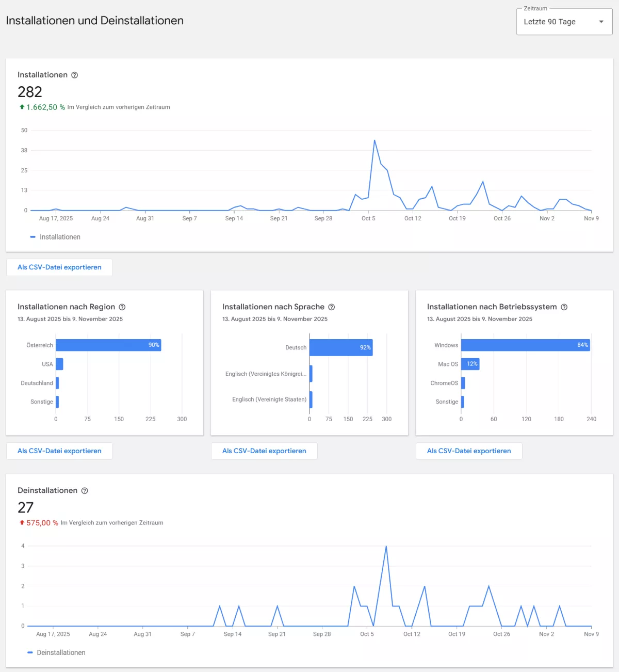Open help for Installationen nach Betriebssystem
This screenshot has width=619, height=672.
pos(564,307)
